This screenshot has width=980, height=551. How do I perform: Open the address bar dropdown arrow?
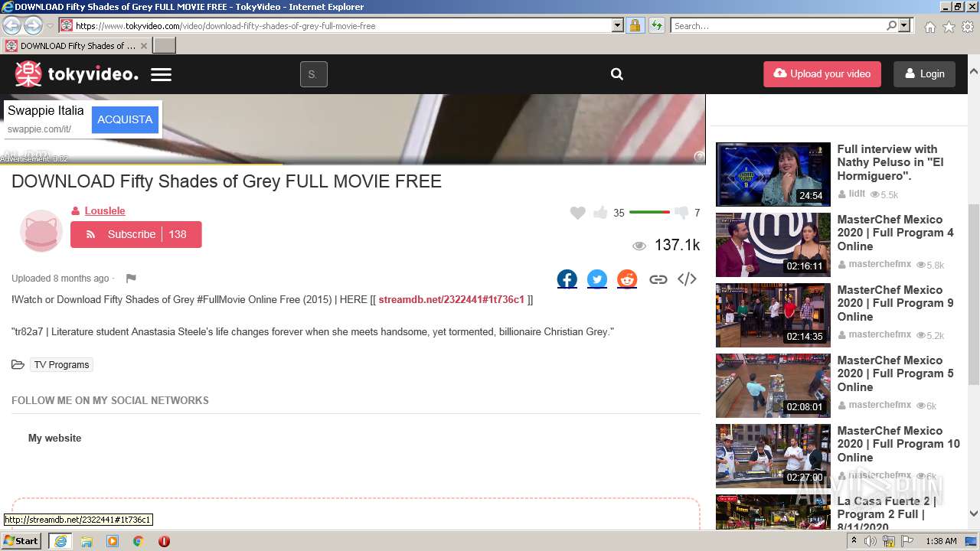tap(618, 25)
